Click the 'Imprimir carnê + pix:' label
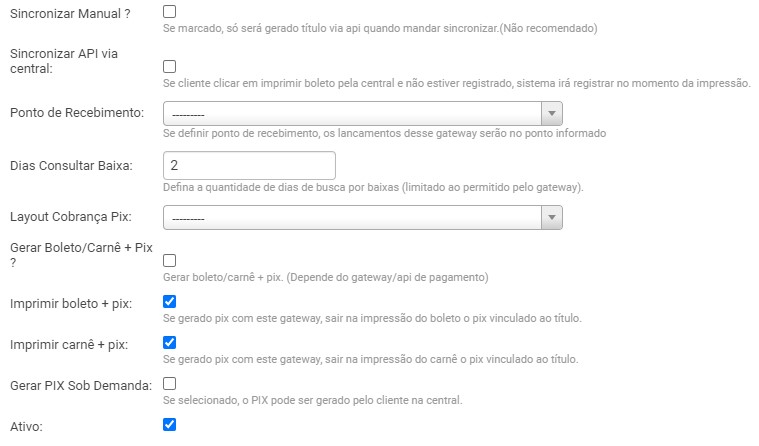The width and height of the screenshot is (759, 446). 68,345
